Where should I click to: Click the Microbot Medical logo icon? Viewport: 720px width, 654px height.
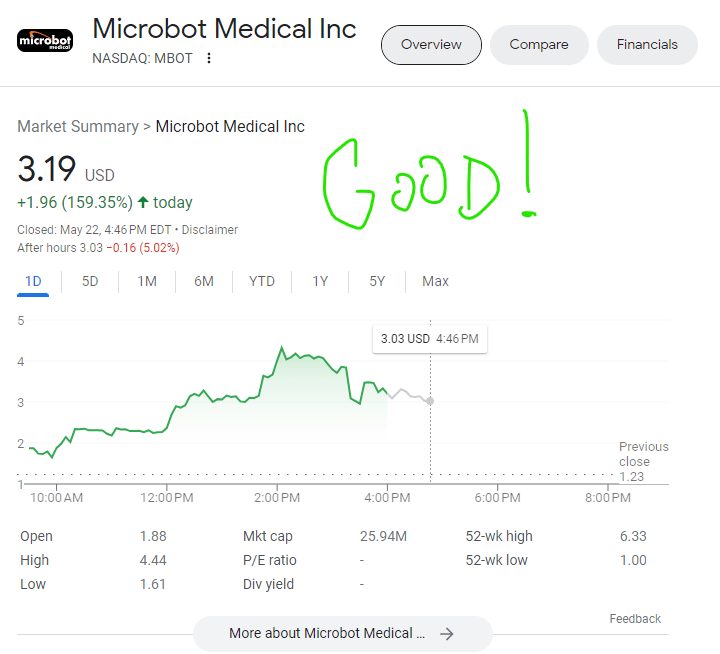coord(45,40)
